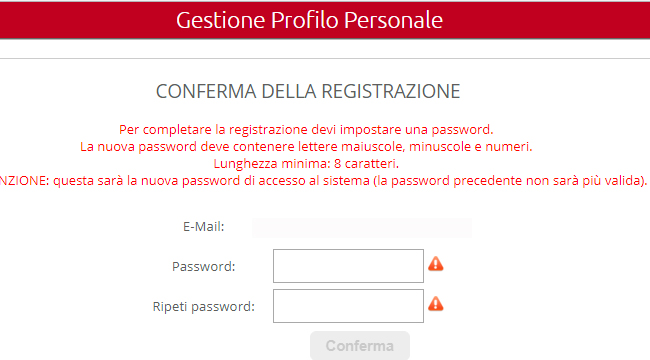Click the Ripeti password label
Viewport: 650px width, 360px height.
click(x=204, y=307)
